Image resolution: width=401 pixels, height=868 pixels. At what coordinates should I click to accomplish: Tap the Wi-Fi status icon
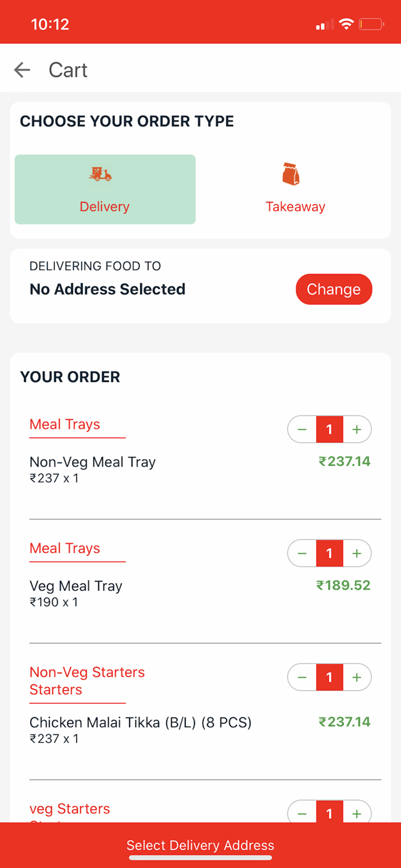(x=346, y=24)
